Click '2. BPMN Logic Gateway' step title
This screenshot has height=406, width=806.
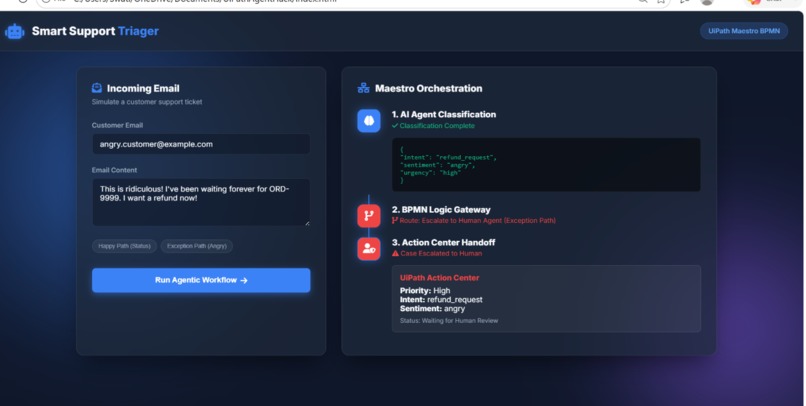pyautogui.click(x=441, y=210)
